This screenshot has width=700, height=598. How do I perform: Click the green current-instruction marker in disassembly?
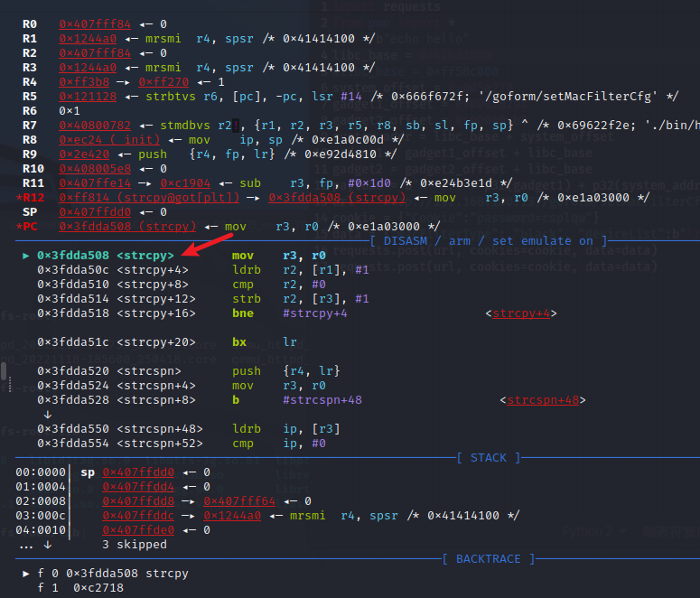25,256
